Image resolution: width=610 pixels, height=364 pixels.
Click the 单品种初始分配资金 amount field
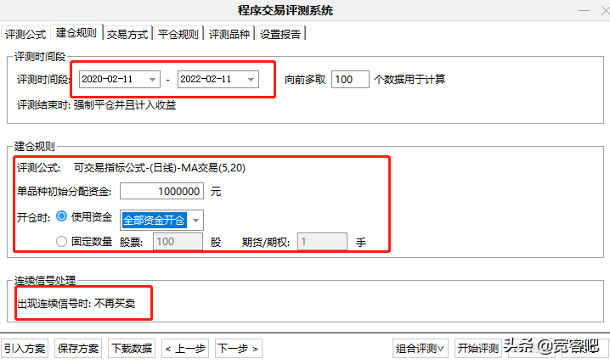[x=162, y=192]
